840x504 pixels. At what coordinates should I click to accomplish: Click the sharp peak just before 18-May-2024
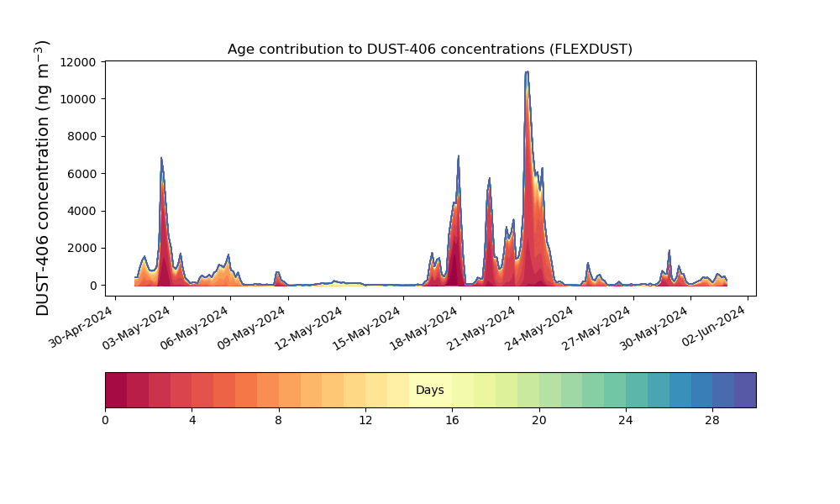[459, 157]
